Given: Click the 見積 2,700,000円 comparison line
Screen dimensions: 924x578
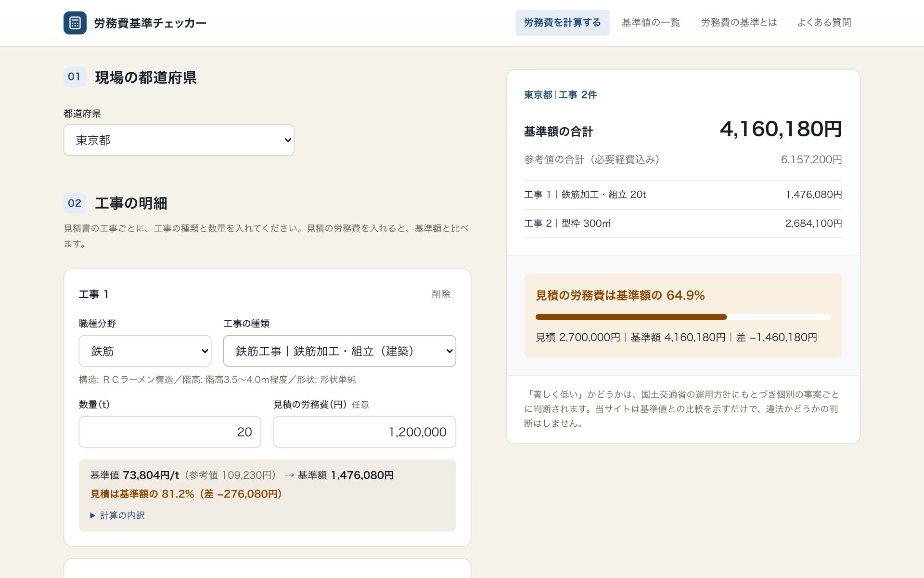Looking at the screenshot, I should pos(676,338).
